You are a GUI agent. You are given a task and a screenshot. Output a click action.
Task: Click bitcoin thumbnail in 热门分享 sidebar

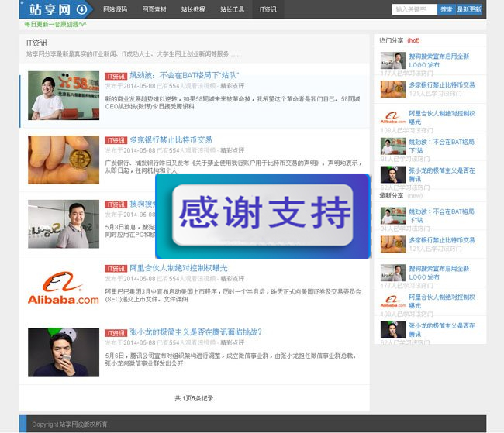[x=393, y=89]
